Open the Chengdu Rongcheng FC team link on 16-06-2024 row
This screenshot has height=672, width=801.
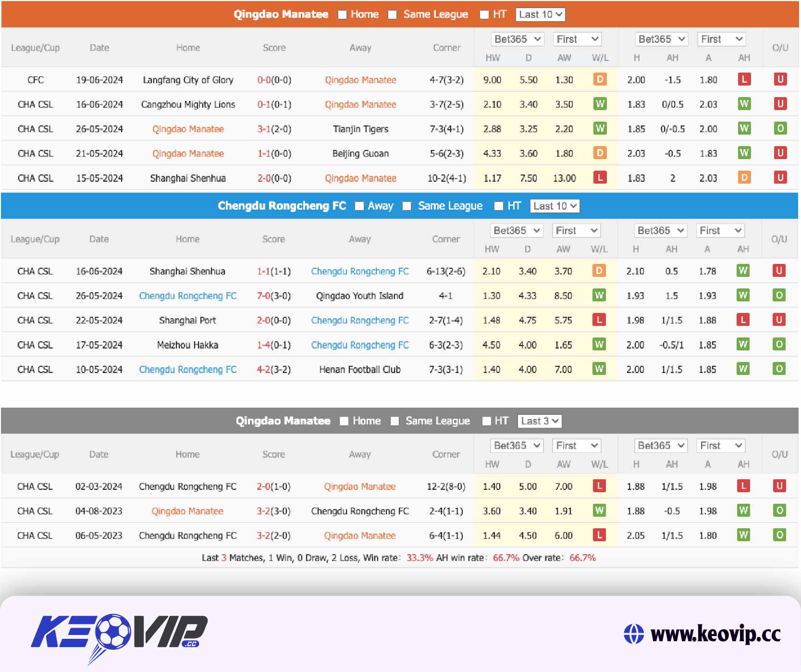pos(360,271)
